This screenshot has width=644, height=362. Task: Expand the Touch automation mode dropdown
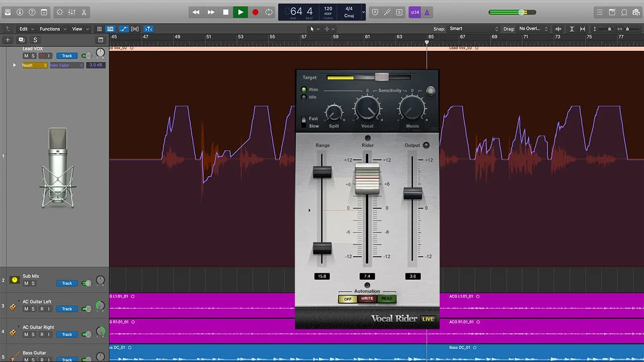[34, 65]
